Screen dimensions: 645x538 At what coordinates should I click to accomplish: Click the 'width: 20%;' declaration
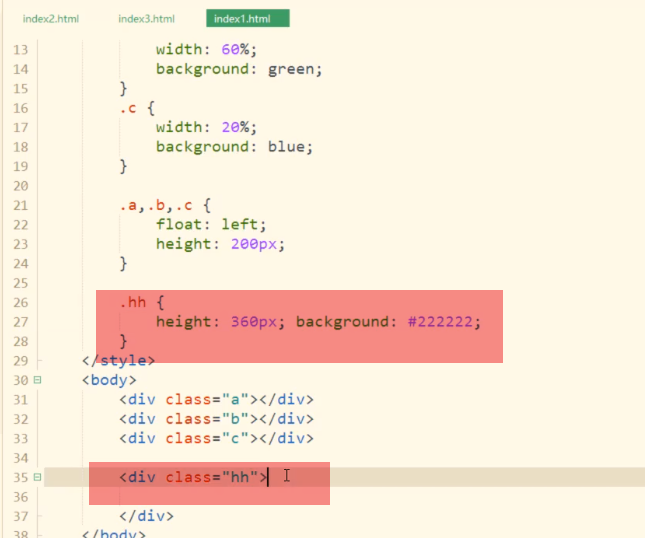click(x=206, y=127)
